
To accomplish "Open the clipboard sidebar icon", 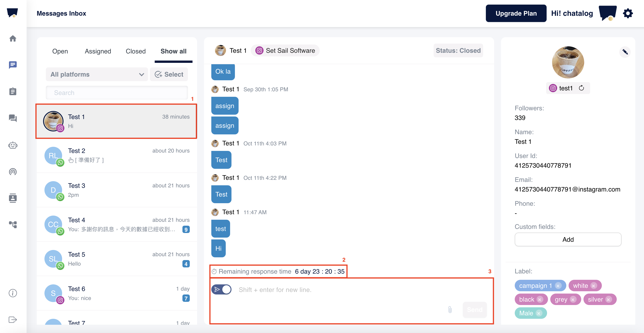I will coord(13,92).
